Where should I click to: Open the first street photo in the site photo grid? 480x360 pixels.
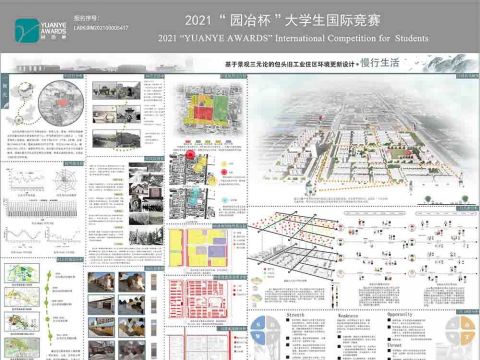click(101, 282)
